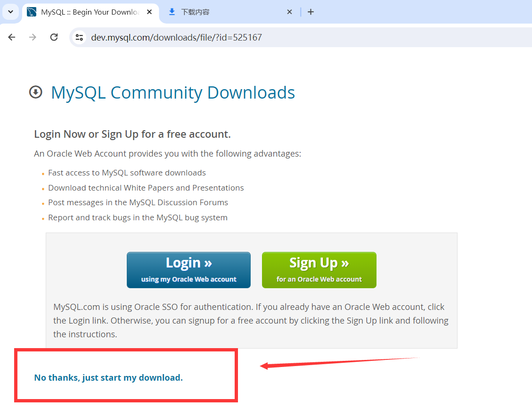Click 'Fast access to MySQL software downloads' text

pyautogui.click(x=127, y=173)
